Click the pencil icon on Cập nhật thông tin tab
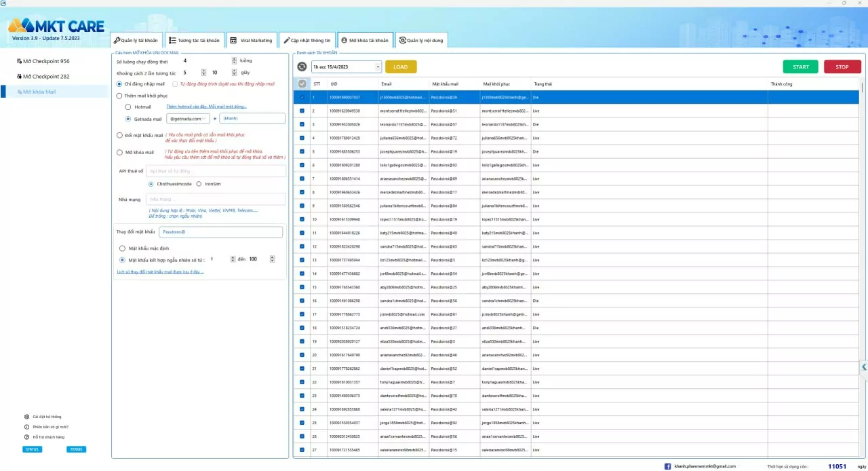This screenshot has height=471, width=868. coord(286,41)
